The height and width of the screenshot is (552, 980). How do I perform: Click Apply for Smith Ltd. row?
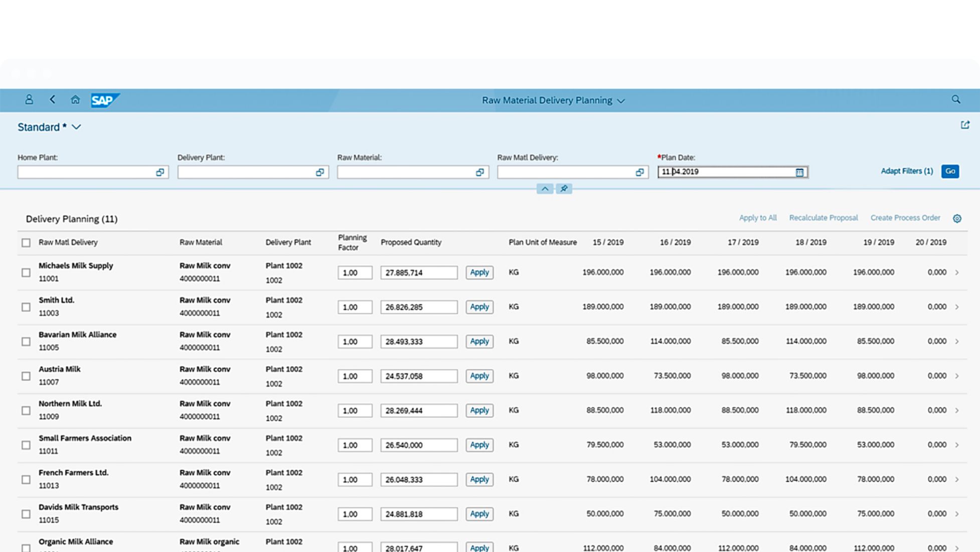coord(479,307)
